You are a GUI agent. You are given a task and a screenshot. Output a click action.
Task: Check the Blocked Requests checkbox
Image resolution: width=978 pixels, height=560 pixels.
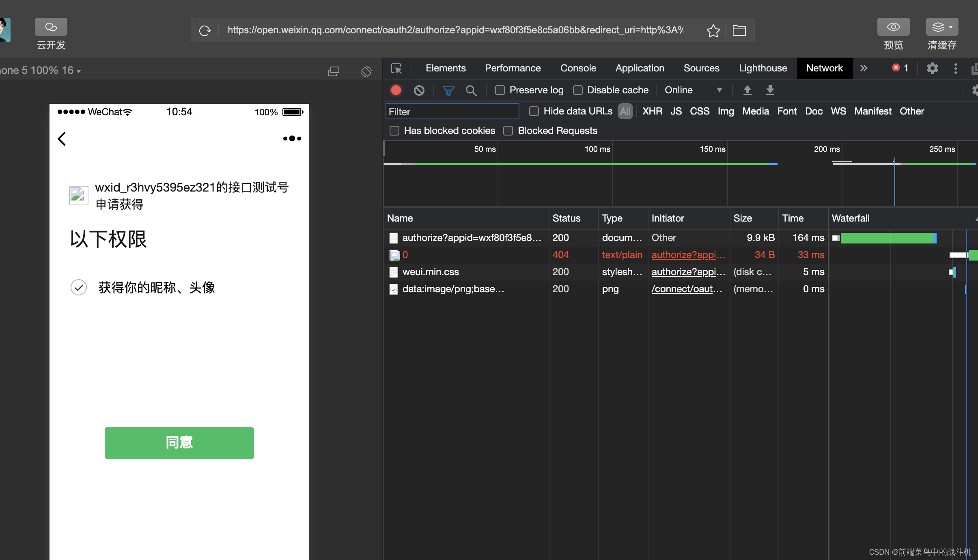(x=508, y=131)
